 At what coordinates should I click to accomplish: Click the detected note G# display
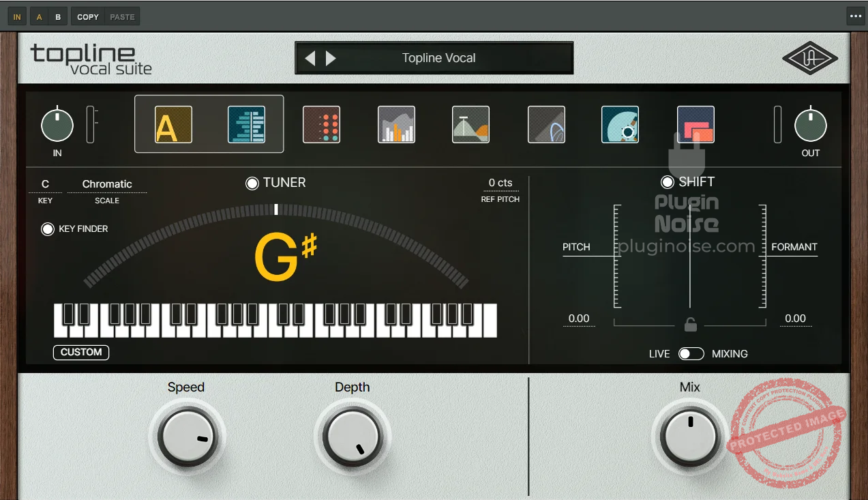click(286, 257)
